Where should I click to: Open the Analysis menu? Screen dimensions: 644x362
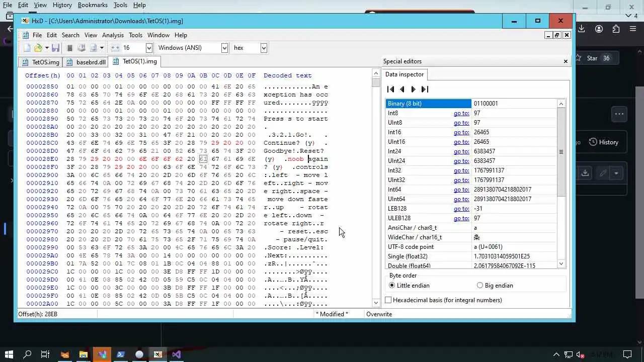[113, 35]
